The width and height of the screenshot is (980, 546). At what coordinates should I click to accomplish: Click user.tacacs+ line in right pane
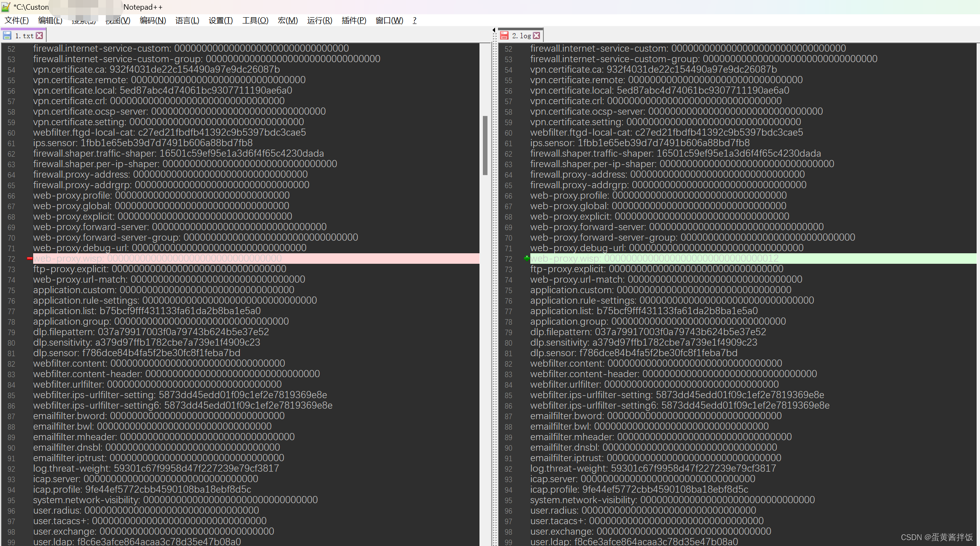[x=647, y=521]
